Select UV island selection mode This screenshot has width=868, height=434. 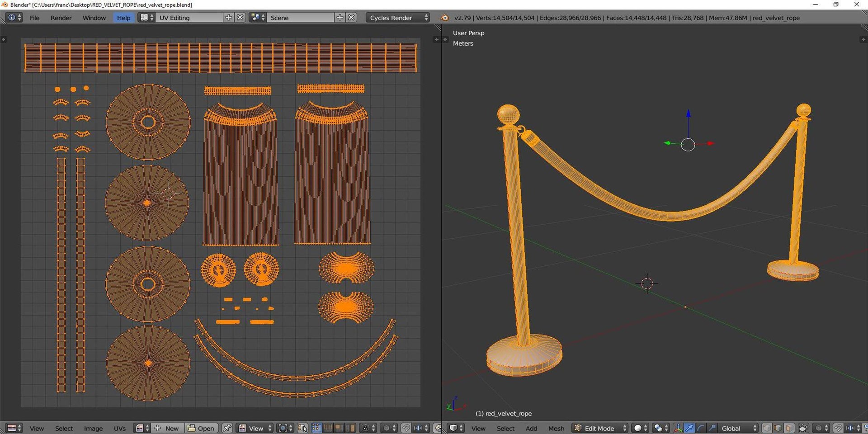[350, 428]
